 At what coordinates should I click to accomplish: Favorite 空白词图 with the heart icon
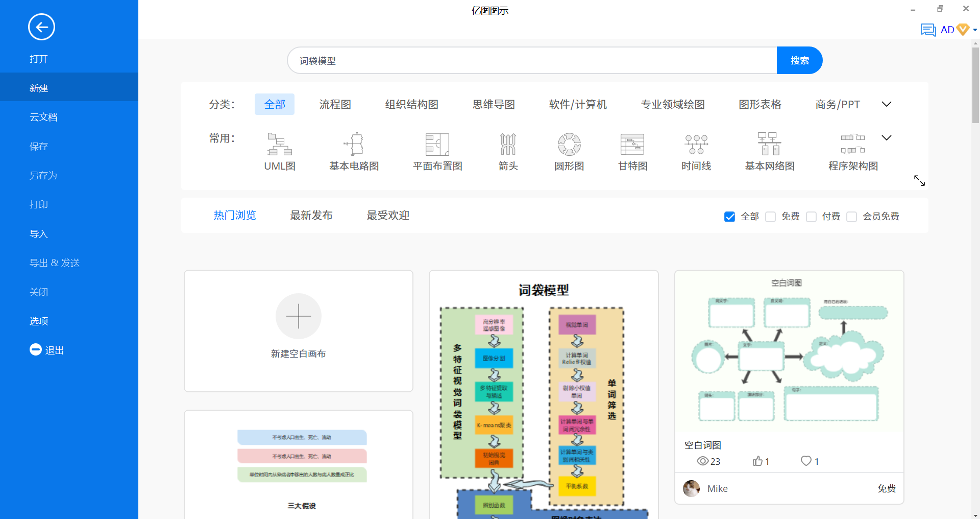[806, 461]
